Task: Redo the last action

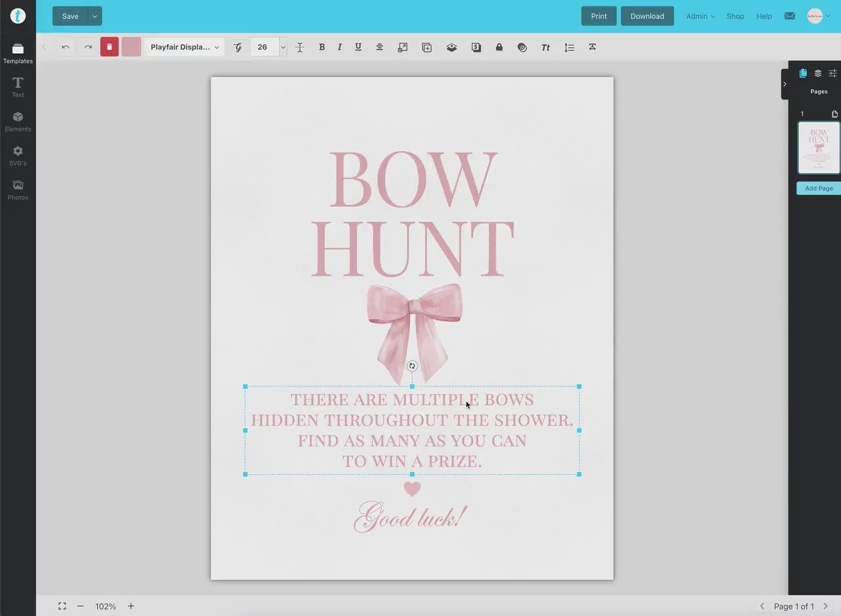Action: pyautogui.click(x=88, y=47)
